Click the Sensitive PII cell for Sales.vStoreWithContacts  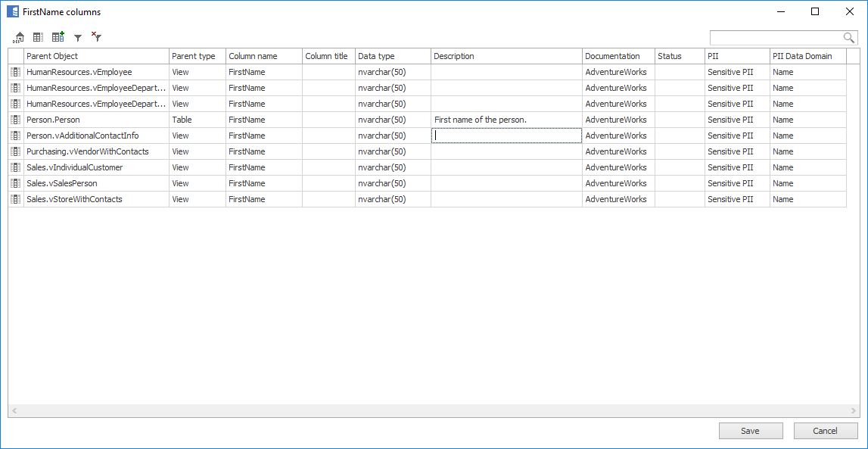[736, 199]
